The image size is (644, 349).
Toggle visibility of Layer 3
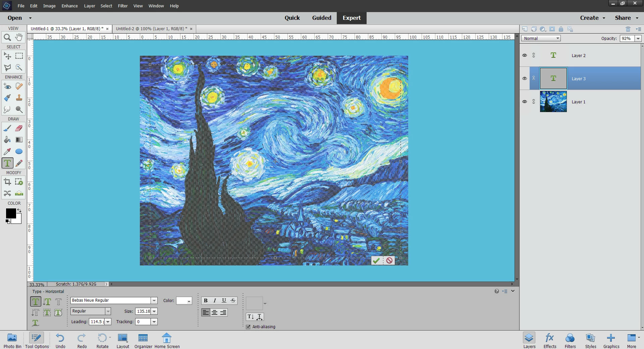click(x=525, y=79)
